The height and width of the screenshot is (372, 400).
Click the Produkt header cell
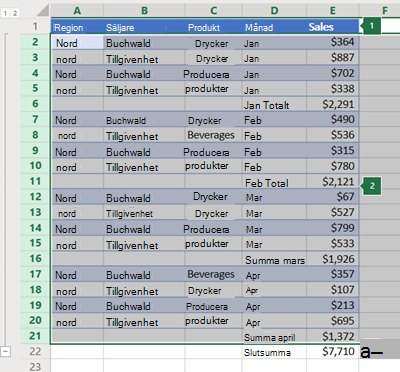[214, 27]
